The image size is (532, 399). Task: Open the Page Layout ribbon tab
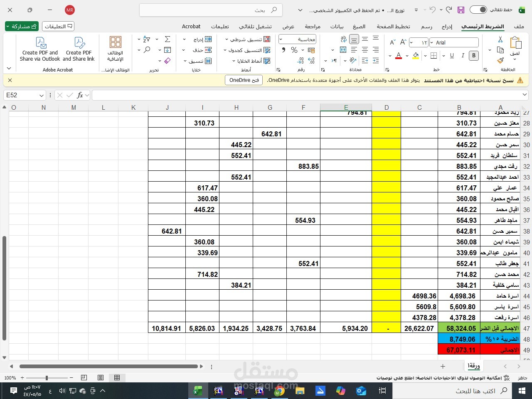tap(393, 27)
